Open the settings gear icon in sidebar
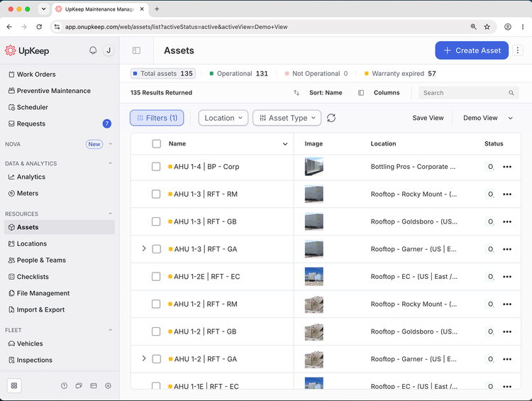532x401 pixels. click(109, 385)
